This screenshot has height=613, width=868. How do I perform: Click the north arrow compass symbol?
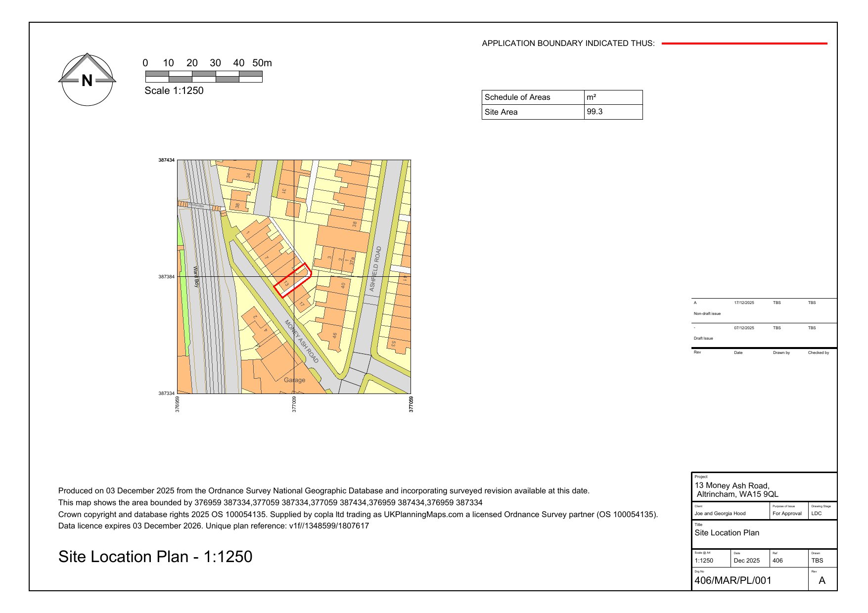click(x=87, y=80)
